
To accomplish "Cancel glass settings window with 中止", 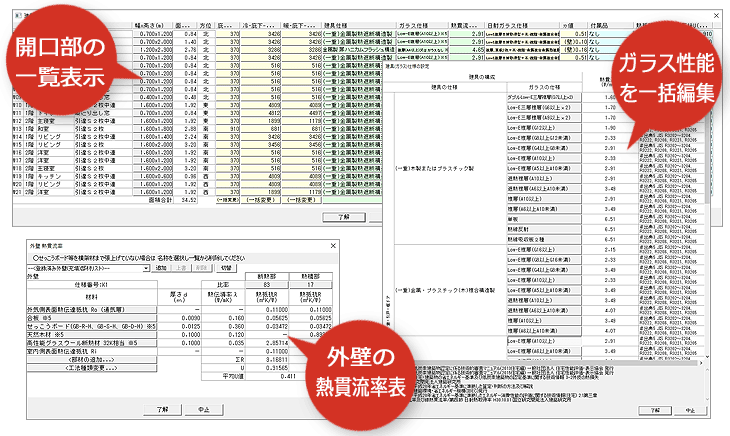I will coord(690,410).
